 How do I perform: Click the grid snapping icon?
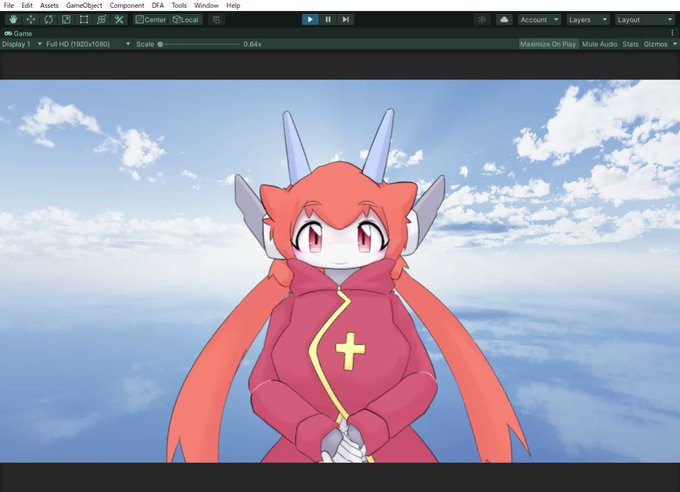coord(216,20)
